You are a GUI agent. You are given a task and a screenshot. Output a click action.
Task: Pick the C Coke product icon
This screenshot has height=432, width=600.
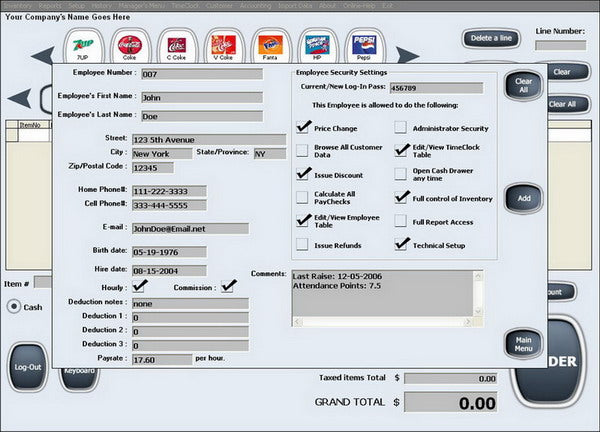[176, 47]
